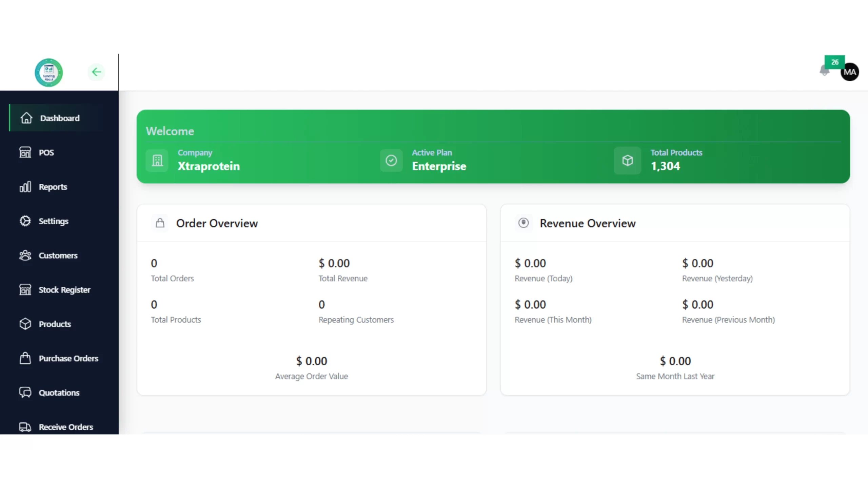
Task: Click the Same Month Last Year label
Action: point(675,376)
